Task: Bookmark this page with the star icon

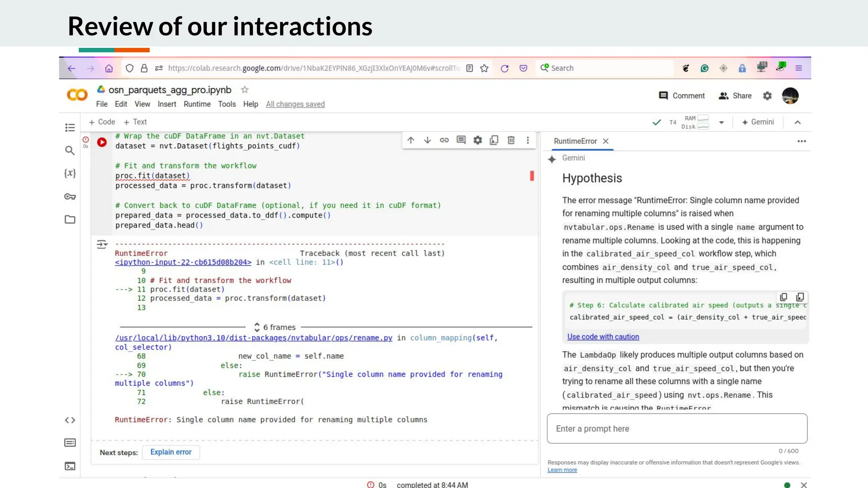Action: [484, 68]
